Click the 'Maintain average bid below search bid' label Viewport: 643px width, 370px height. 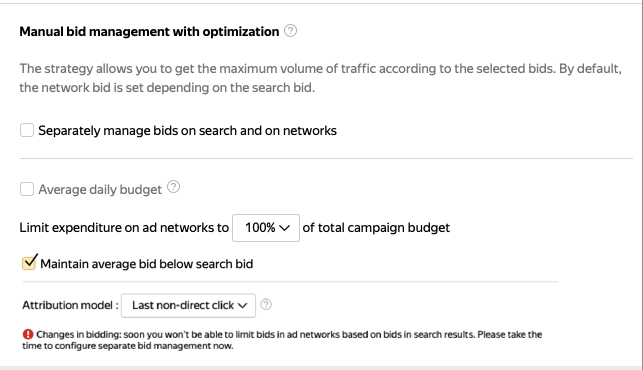coord(146,264)
